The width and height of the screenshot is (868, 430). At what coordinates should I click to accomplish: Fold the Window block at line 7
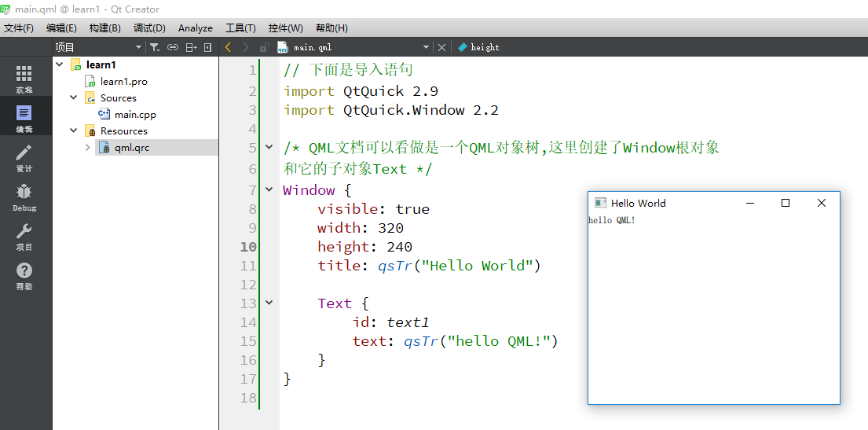coord(269,189)
